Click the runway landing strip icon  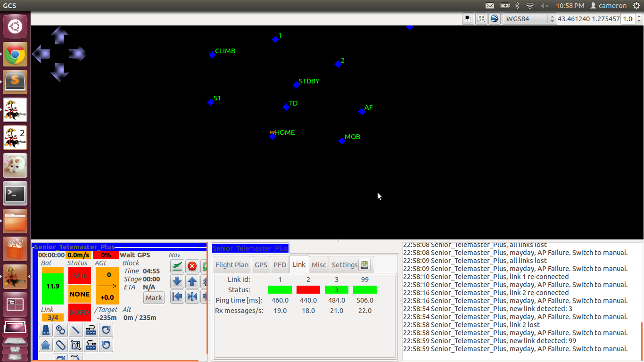click(46, 330)
